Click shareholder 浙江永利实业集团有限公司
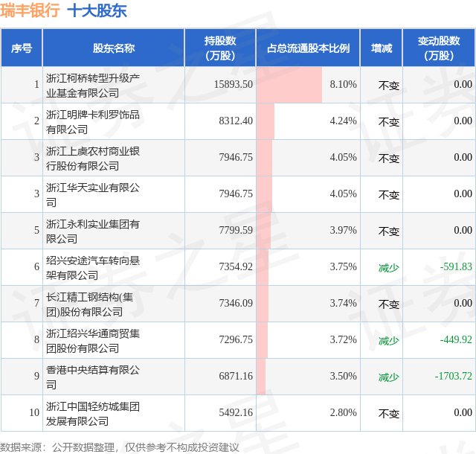476x454 pixels. (93, 231)
